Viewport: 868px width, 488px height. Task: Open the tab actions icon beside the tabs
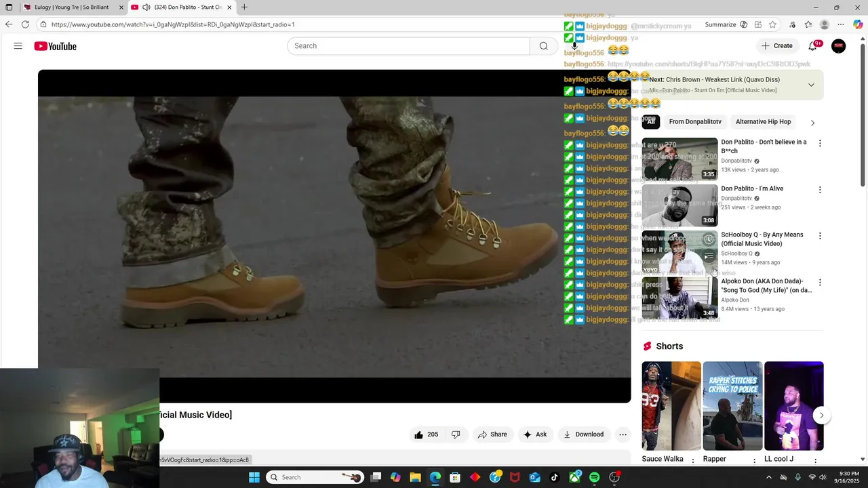click(9, 7)
